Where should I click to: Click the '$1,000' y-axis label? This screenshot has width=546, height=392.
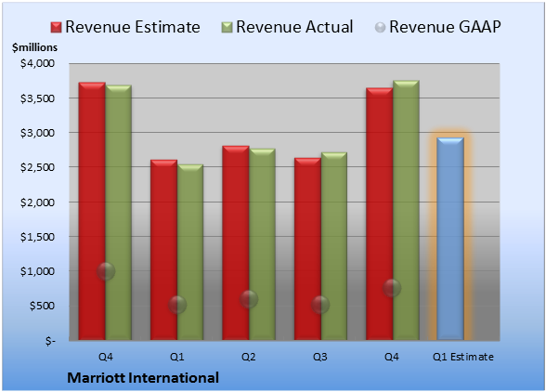coord(37,271)
